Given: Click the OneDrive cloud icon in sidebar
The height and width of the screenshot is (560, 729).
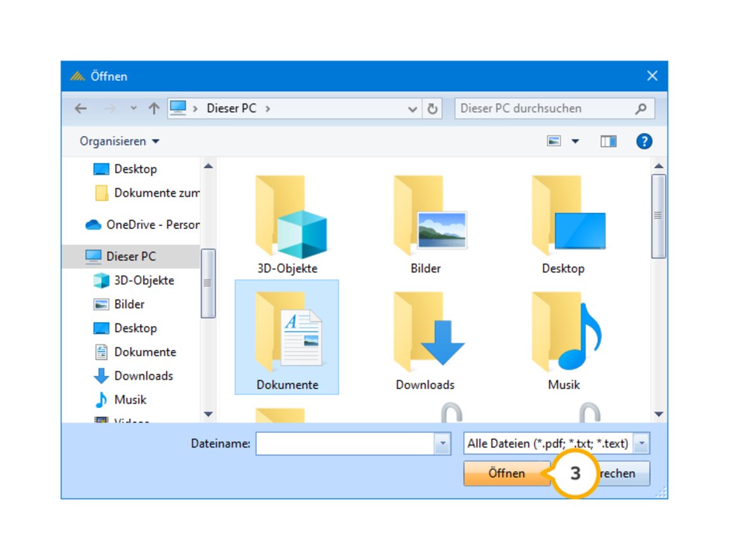Looking at the screenshot, I should click(x=94, y=225).
